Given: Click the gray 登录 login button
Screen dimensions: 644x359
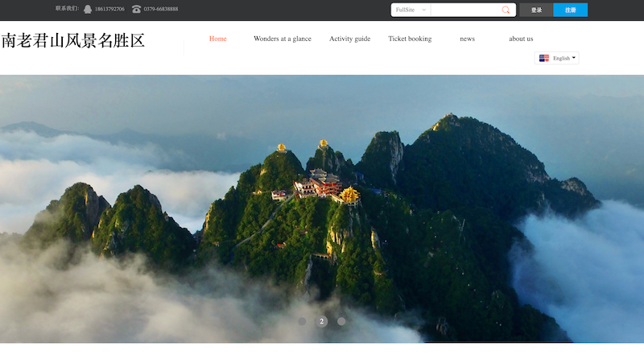Looking at the screenshot, I should click(x=536, y=10).
